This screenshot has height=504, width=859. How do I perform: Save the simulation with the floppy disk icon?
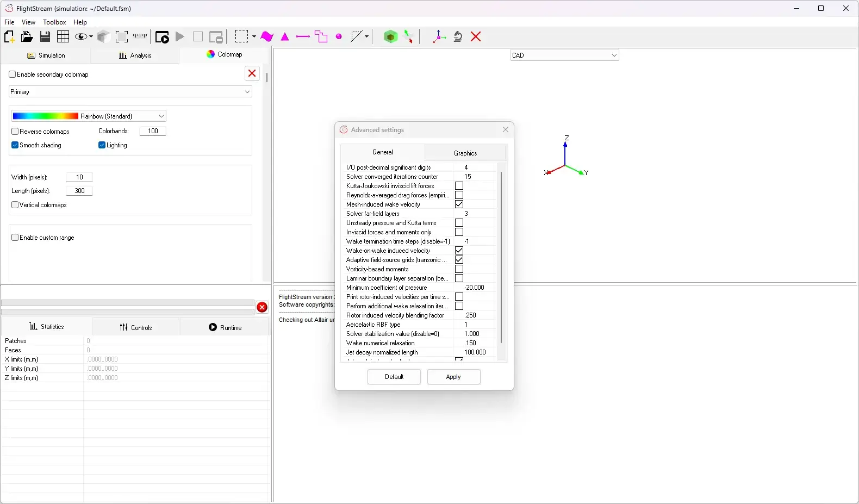45,37
